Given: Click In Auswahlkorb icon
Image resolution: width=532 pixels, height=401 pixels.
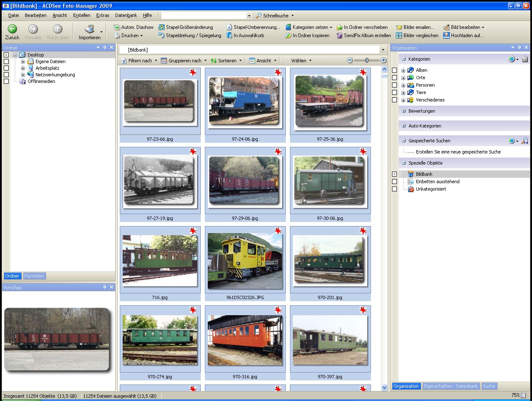Looking at the screenshot, I should (x=230, y=35).
